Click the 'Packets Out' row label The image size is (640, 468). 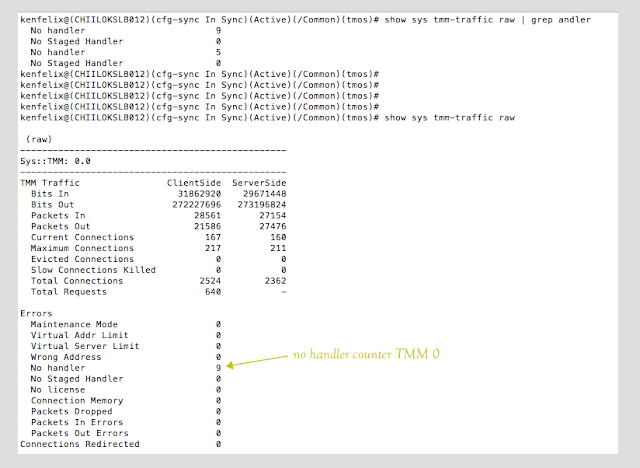click(x=61, y=226)
